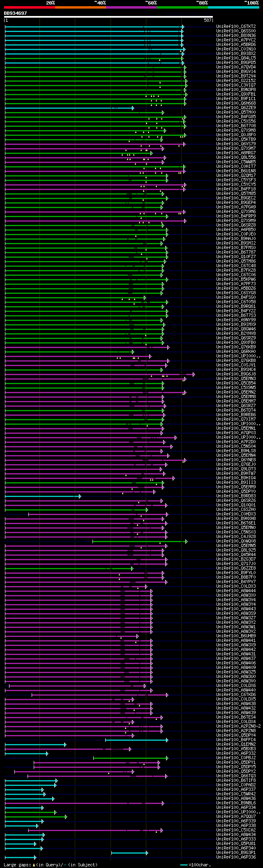Viewport: 263px width, 868px height.
Task: Click the white query sequence bar
Action: click(108, 17)
